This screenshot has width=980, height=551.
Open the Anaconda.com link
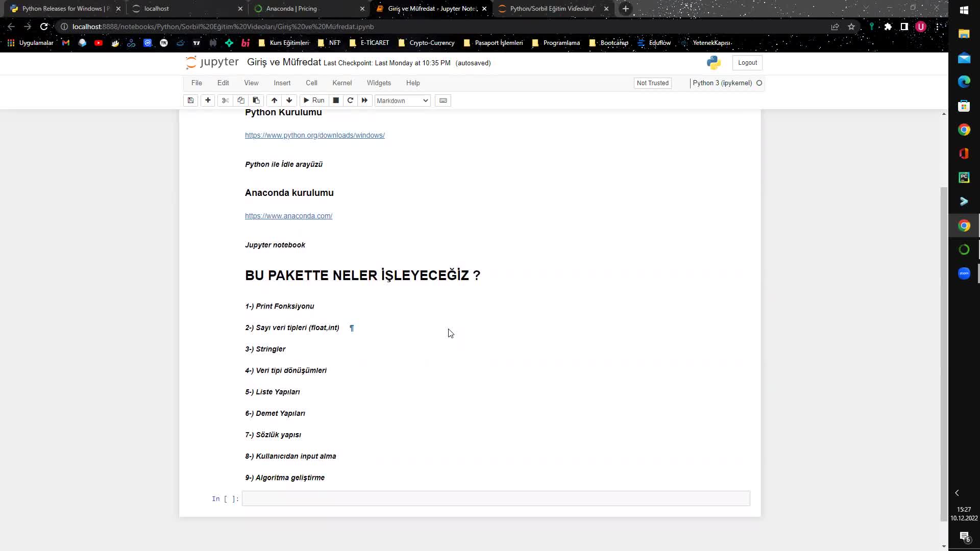pos(288,215)
